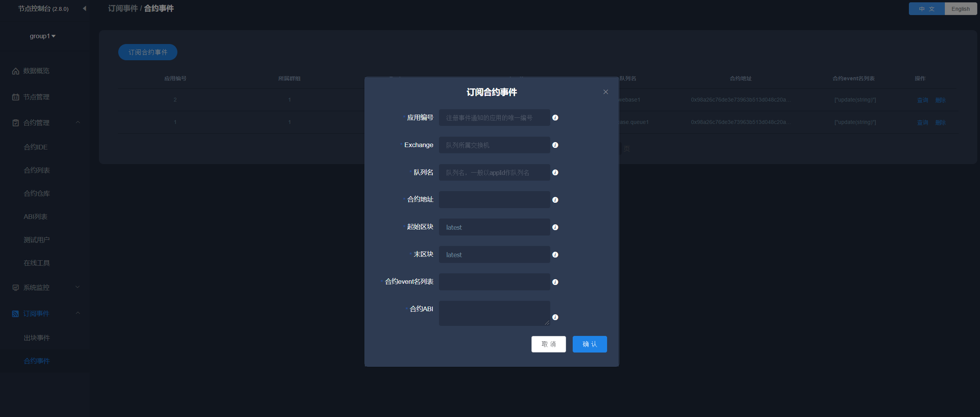Collapse the sidebar using the arrow toggle

pos(84,8)
